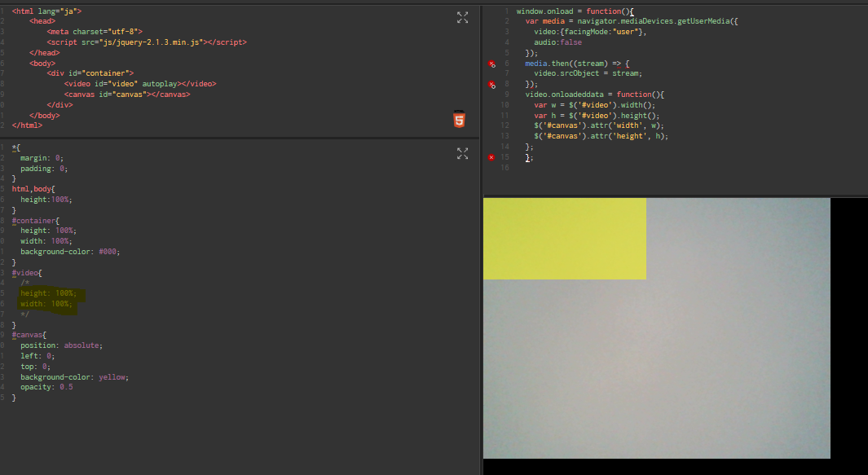Click the html lang="ja" opening tag
The width and height of the screenshot is (868, 475).
[46, 11]
